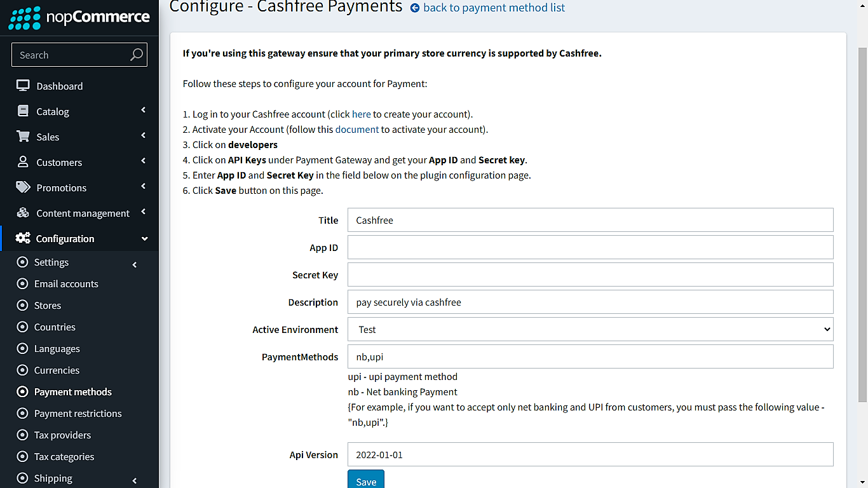Open the Tax categories menu item
868x488 pixels.
79,457
